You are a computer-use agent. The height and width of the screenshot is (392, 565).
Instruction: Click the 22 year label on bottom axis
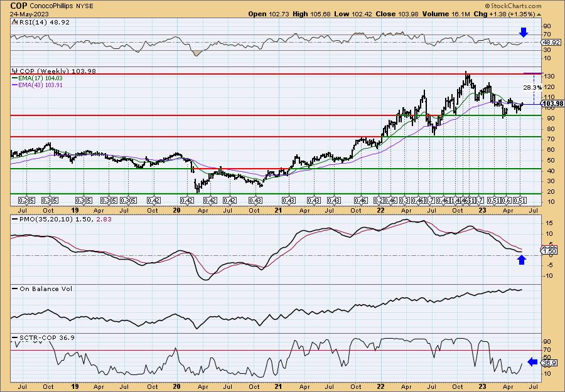coord(380,386)
